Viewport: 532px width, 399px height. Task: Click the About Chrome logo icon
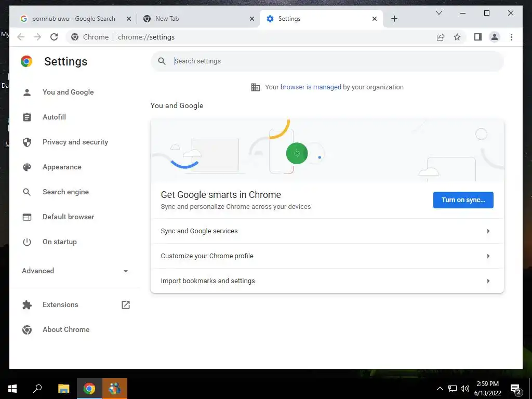tap(27, 329)
